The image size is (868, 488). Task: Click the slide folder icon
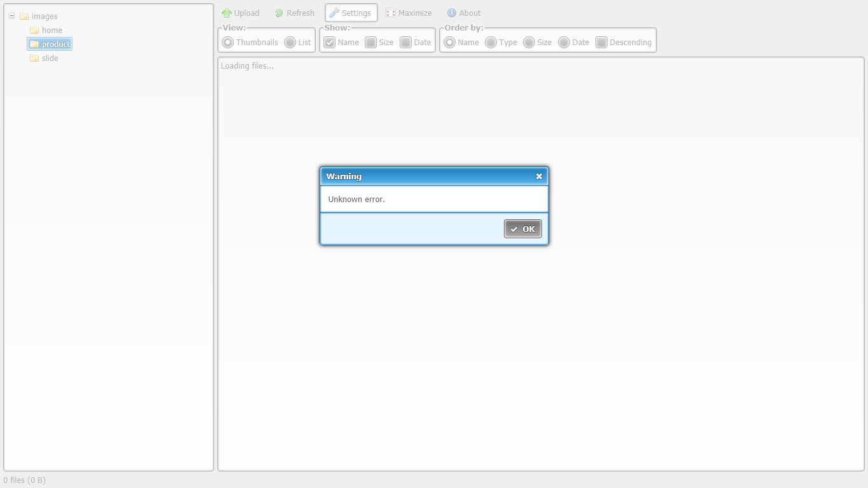click(x=34, y=58)
